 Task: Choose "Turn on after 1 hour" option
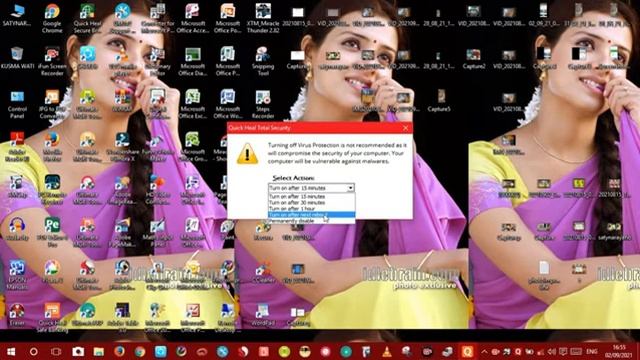click(311, 209)
